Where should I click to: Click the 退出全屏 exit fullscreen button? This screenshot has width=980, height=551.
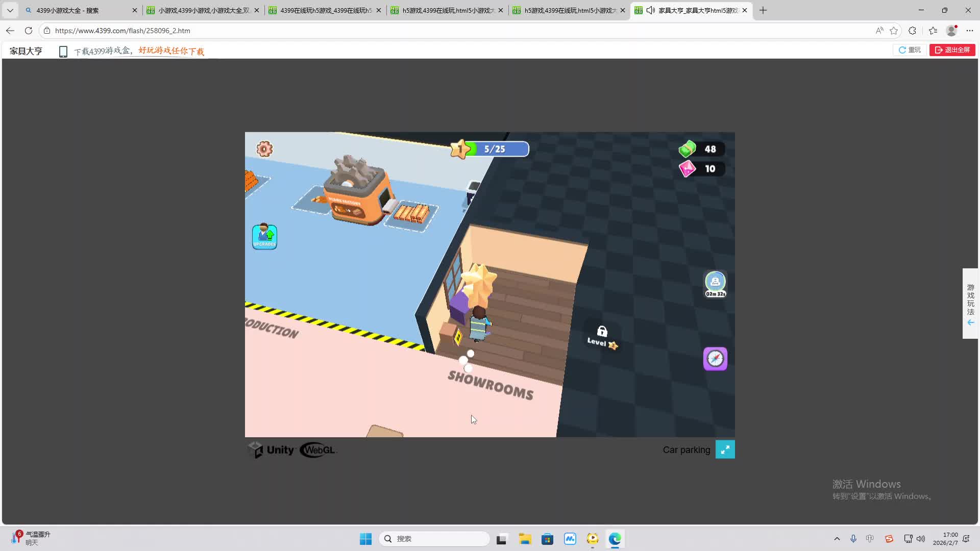(x=952, y=50)
